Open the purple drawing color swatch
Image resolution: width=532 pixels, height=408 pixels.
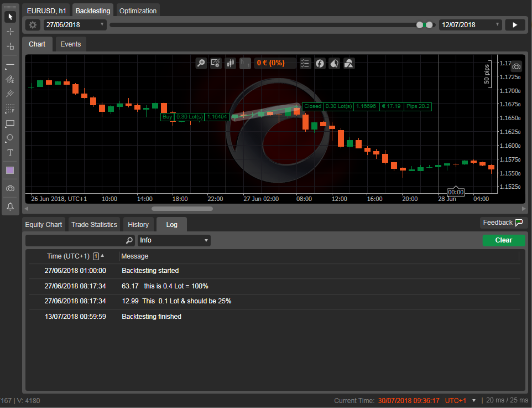(x=10, y=170)
